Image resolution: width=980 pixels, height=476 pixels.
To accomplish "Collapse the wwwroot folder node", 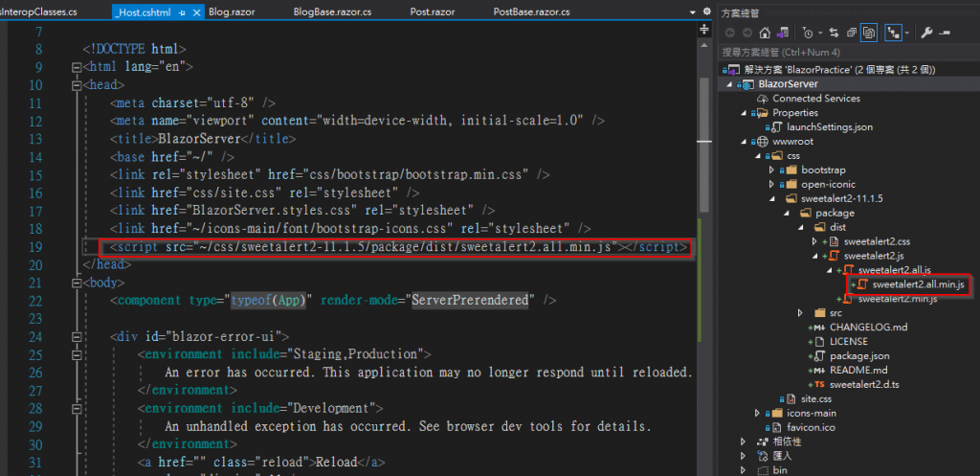I will pos(744,142).
